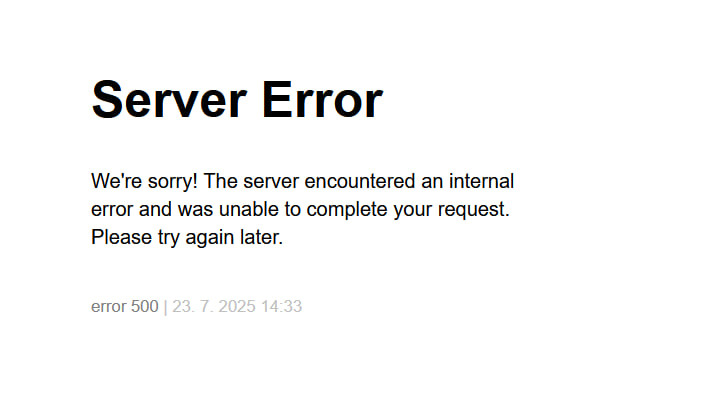Click the "500" error code number
Image resolution: width=714 pixels, height=408 pixels.
pos(144,306)
